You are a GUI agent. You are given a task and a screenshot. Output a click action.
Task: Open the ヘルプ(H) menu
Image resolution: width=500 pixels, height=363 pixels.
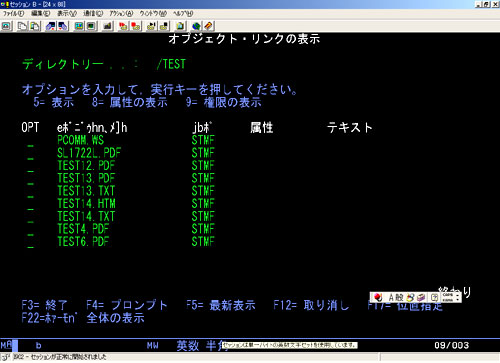click(183, 13)
